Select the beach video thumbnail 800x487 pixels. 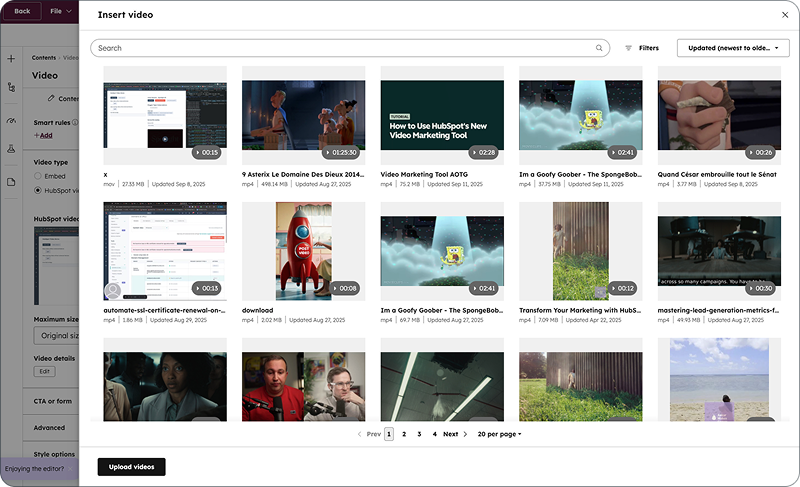click(719, 379)
